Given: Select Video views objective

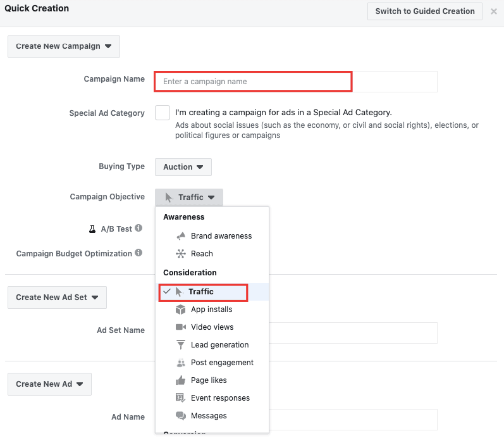Looking at the screenshot, I should point(212,327).
